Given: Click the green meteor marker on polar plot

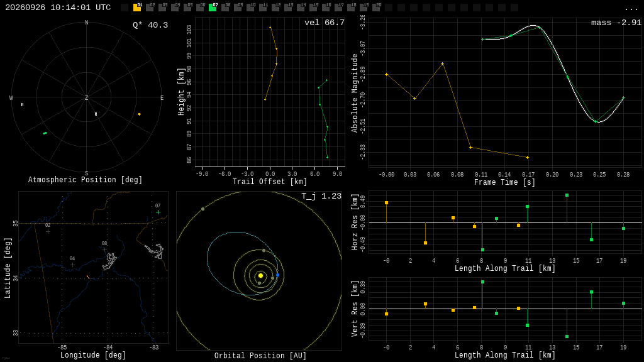Looking at the screenshot, I should coord(45,133).
